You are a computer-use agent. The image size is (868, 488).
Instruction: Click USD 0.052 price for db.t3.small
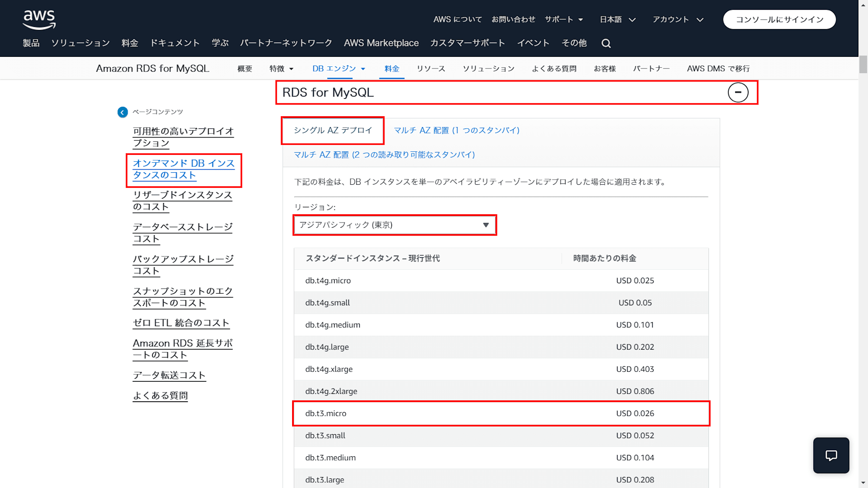635,436
